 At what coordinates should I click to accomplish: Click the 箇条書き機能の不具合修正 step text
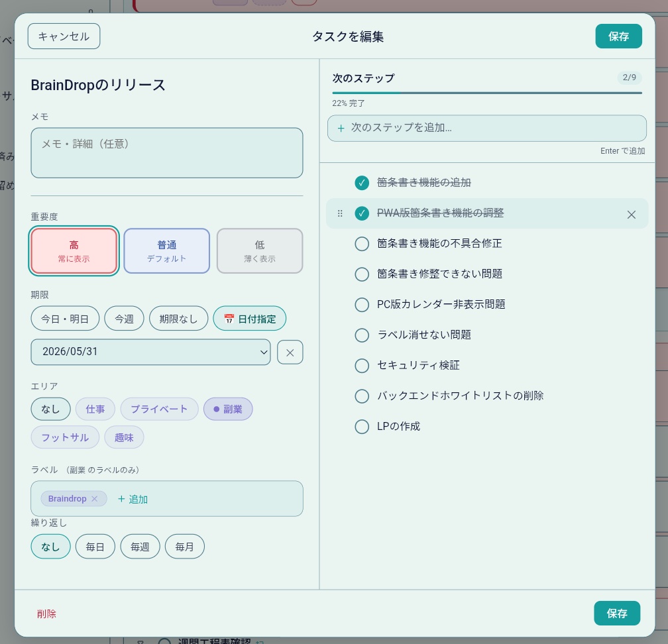point(439,244)
